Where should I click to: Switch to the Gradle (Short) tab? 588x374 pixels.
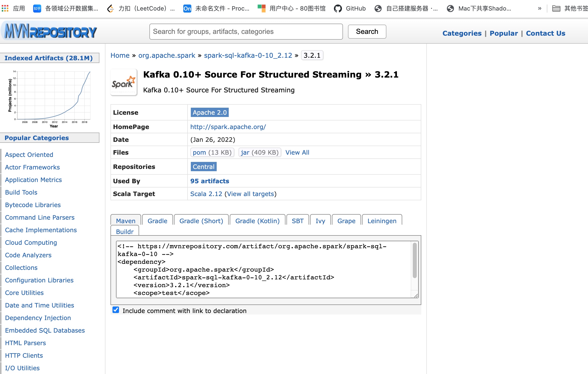[x=201, y=220]
